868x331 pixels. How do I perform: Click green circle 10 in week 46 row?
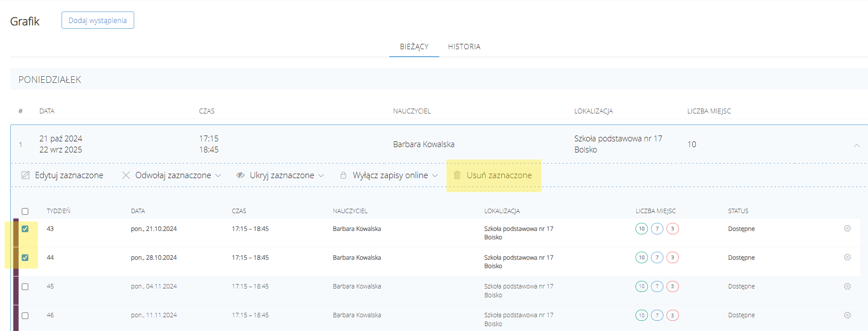[642, 315]
